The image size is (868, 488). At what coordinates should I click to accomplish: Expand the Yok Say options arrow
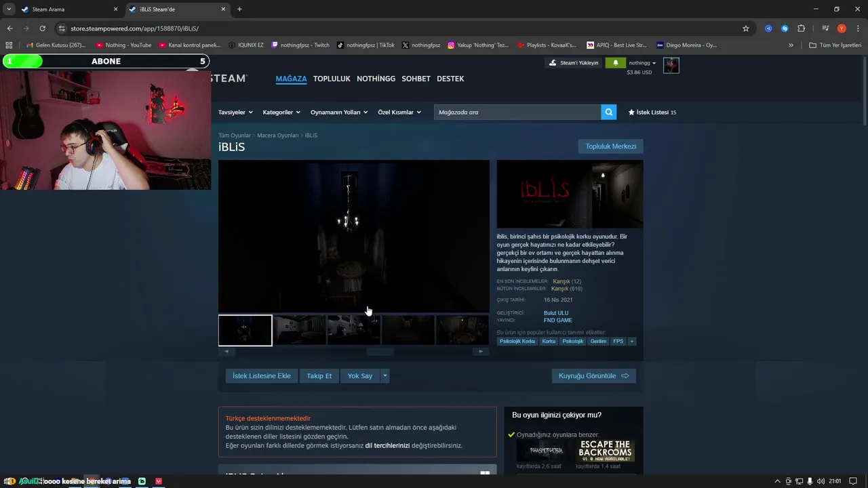point(385,376)
